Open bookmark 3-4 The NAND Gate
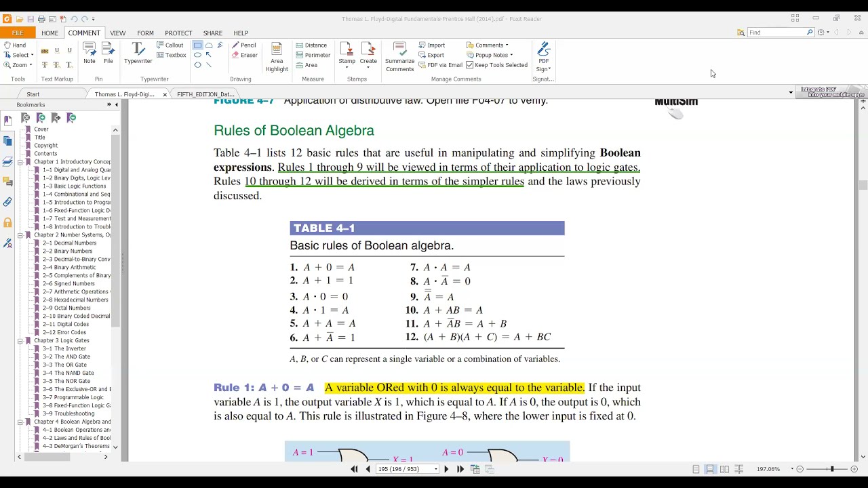This screenshot has width=868, height=488. pyautogui.click(x=68, y=373)
